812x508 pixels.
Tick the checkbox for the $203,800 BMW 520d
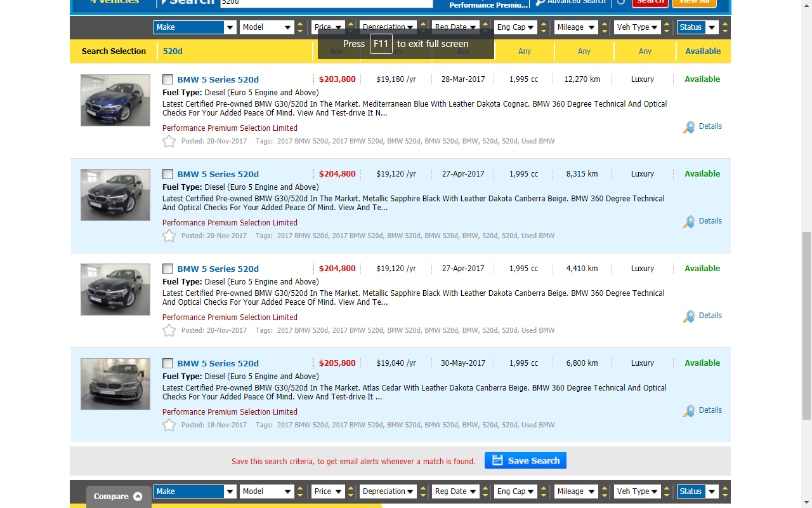pos(167,79)
